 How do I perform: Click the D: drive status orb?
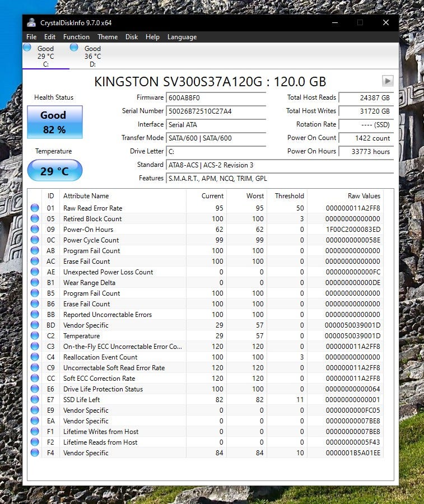pos(74,48)
